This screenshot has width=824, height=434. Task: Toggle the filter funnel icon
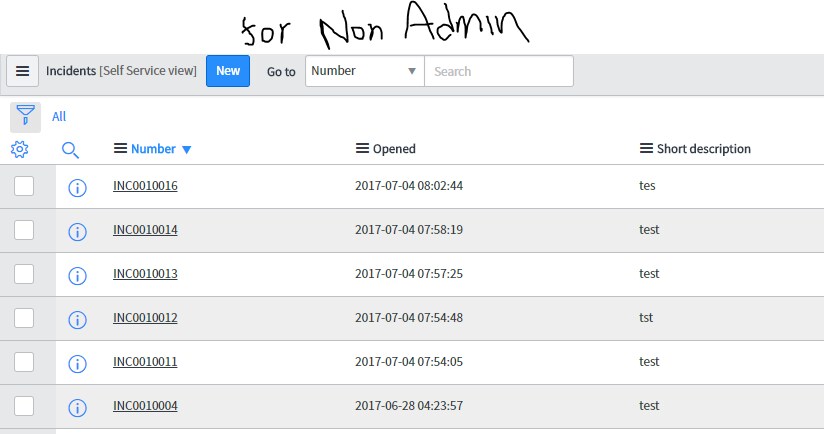(x=26, y=116)
